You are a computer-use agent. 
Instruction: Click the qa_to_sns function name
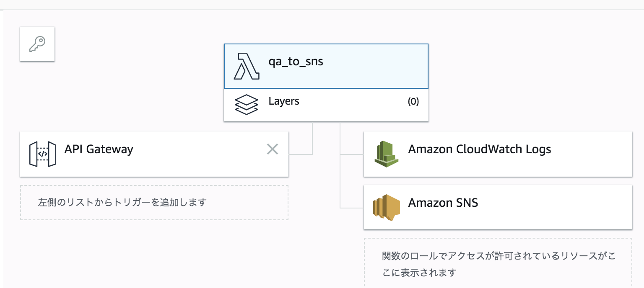[x=296, y=62]
